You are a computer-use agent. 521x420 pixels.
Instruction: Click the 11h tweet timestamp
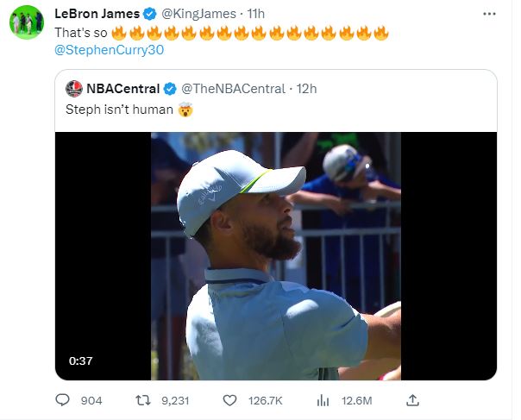point(255,14)
